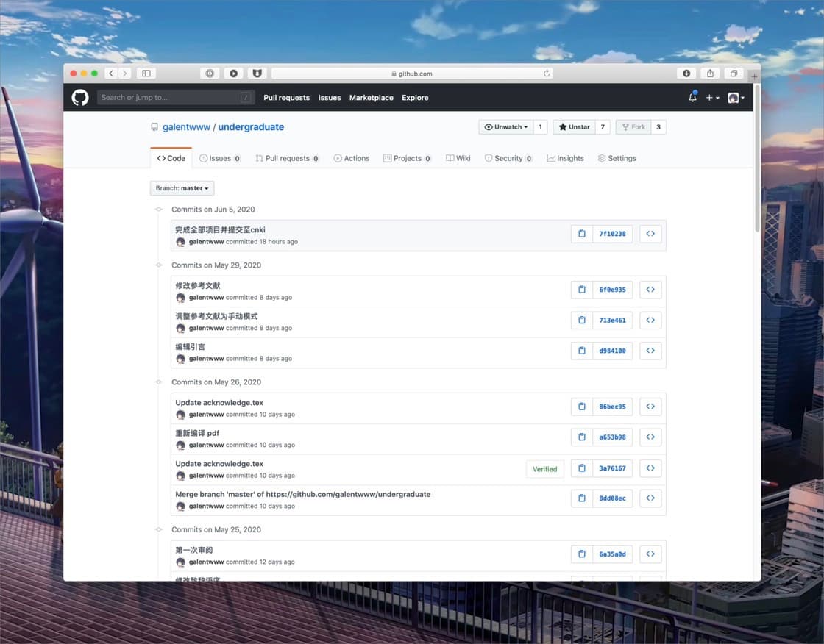This screenshot has height=644, width=824.
Task: Switch to the Insights tab
Action: pos(566,158)
